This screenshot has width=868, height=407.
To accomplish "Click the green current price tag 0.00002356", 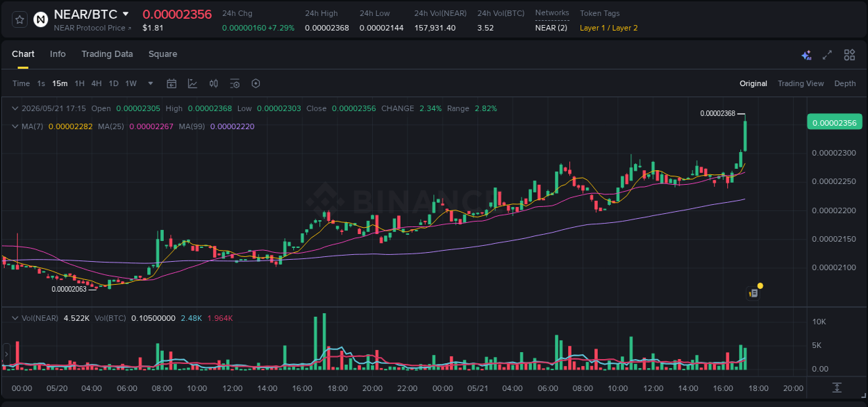I will click(x=834, y=122).
